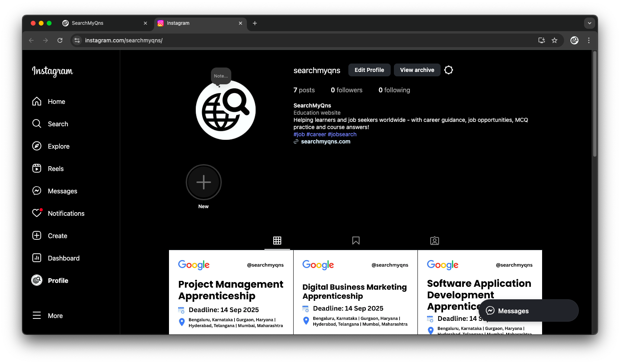The width and height of the screenshot is (620, 364).
Task: Show Notifications panel
Action: point(58,213)
